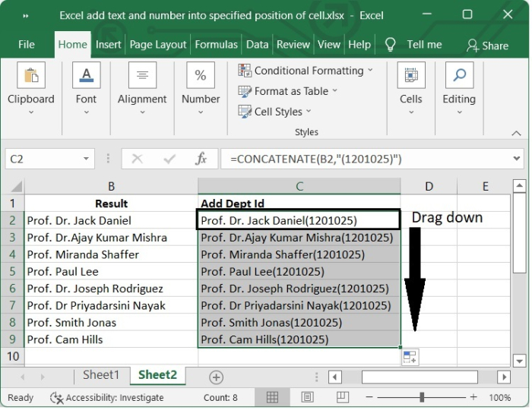
Task: Switch to the Insert tab
Action: pyautogui.click(x=108, y=45)
